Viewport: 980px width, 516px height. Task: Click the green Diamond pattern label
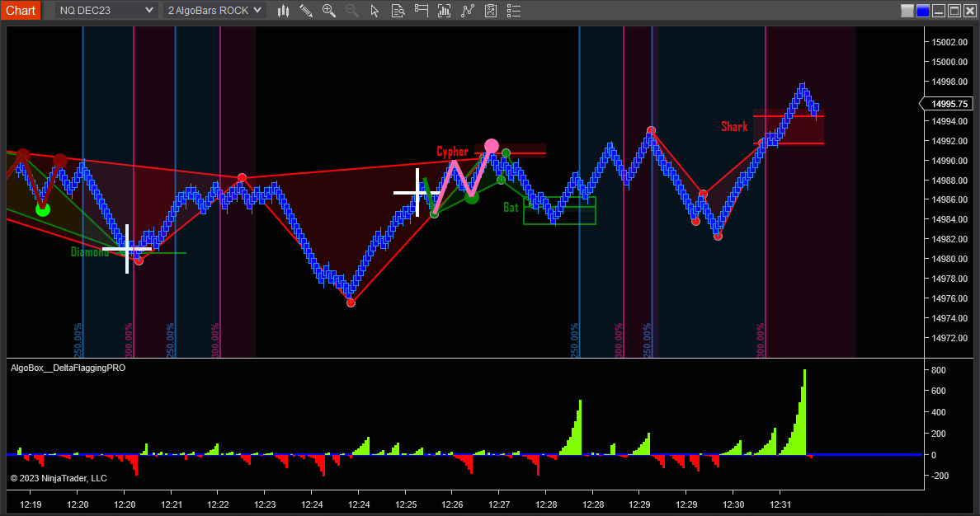(89, 251)
